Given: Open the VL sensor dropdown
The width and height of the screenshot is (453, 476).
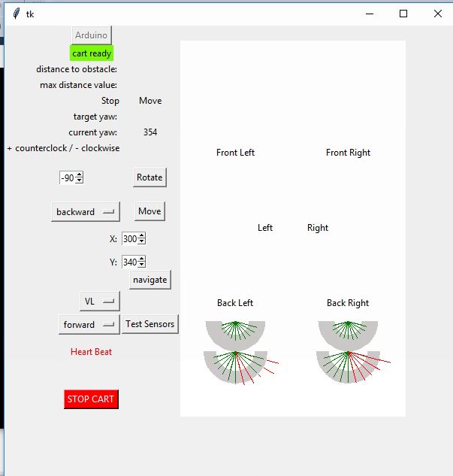Looking at the screenshot, I should pyautogui.click(x=100, y=301).
